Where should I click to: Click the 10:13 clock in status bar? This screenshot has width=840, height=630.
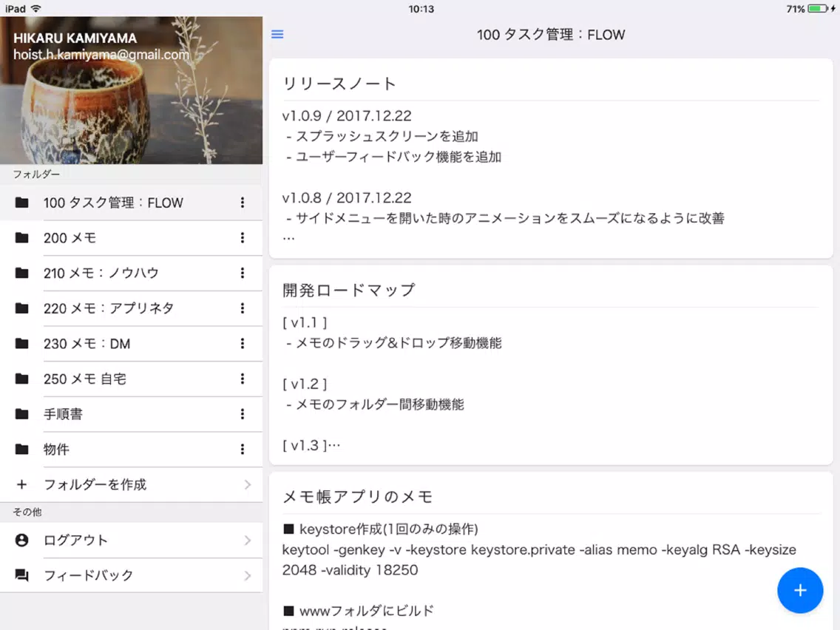point(421,9)
